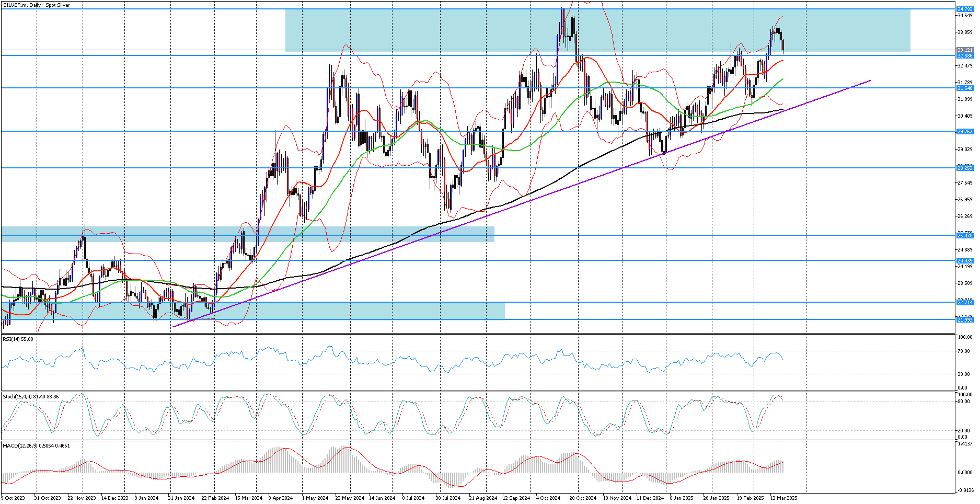The height and width of the screenshot is (504, 980).
Task: Select the 22.714 horizontal line price tag
Action: [965, 302]
